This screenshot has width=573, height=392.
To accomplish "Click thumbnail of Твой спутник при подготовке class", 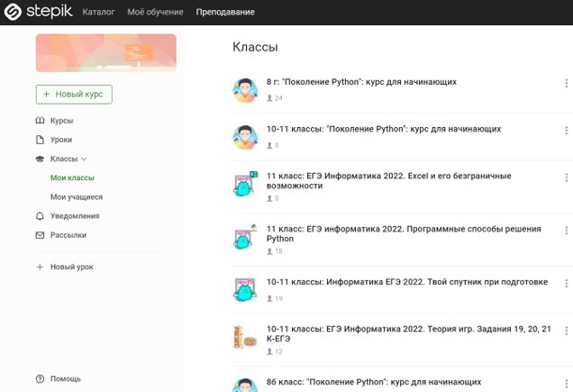I will tap(245, 289).
